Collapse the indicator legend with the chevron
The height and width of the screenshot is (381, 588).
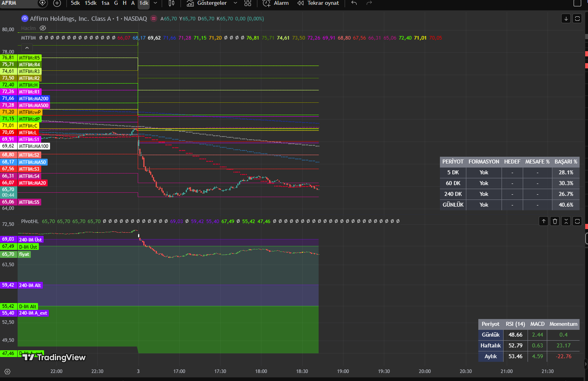click(x=27, y=48)
